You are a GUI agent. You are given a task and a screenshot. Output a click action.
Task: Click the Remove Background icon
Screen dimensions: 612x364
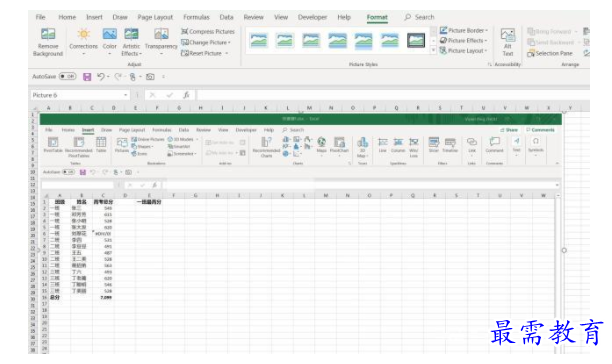[48, 42]
